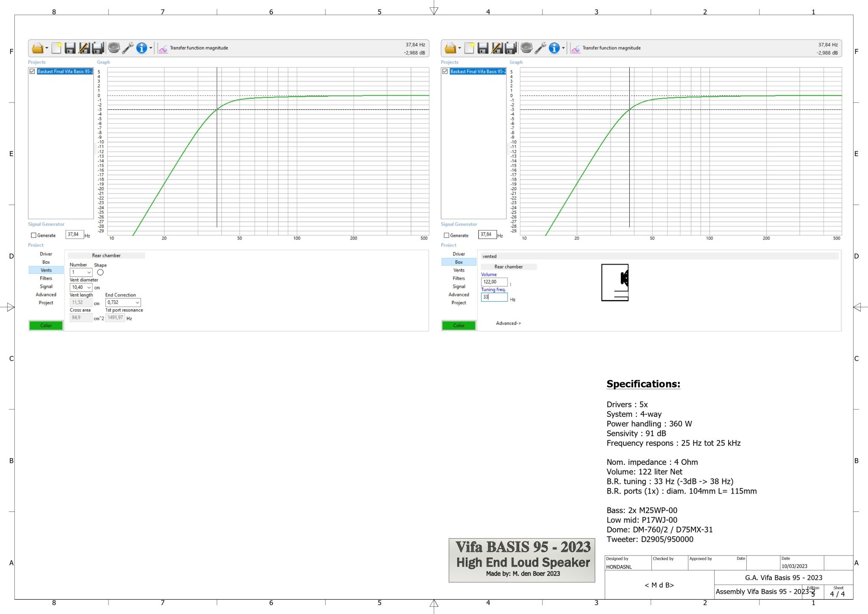Select Driver tab in Box-settings window

[x=459, y=254]
